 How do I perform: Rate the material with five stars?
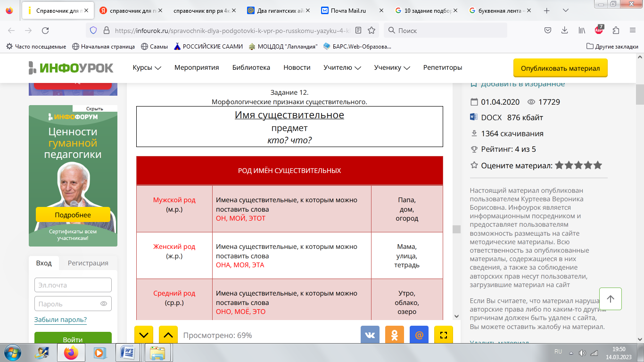tap(598, 165)
